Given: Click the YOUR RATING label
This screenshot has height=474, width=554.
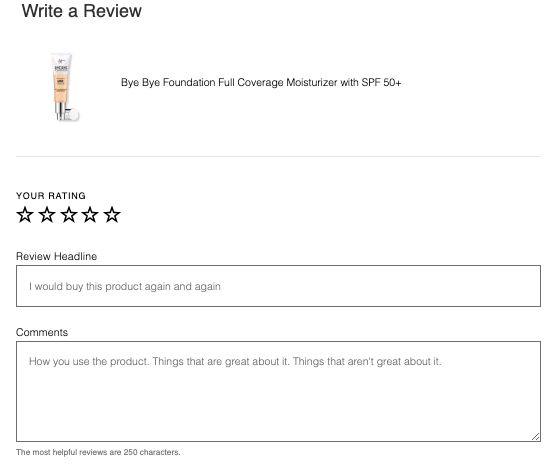Looking at the screenshot, I should [51, 196].
